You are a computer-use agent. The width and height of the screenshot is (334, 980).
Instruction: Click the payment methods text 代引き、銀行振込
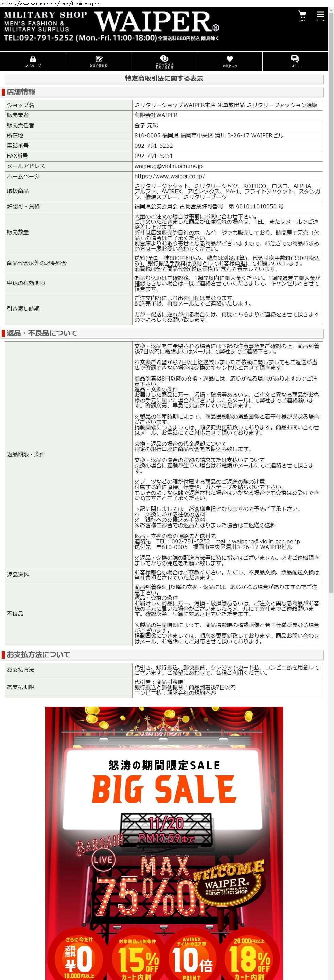pyautogui.click(x=227, y=670)
